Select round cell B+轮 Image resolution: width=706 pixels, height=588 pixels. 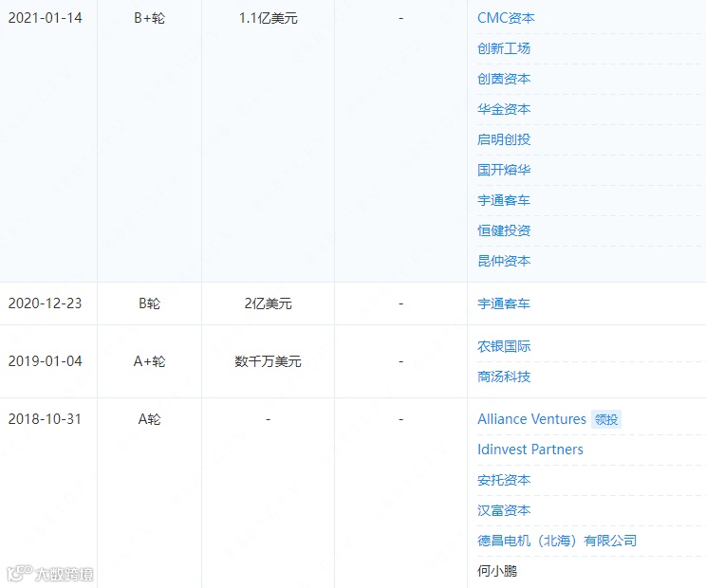click(x=150, y=18)
